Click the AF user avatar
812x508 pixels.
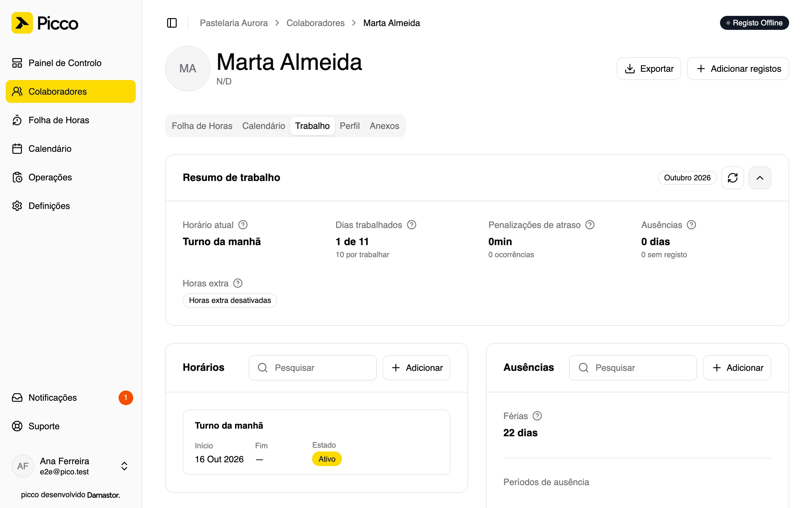pos(23,466)
